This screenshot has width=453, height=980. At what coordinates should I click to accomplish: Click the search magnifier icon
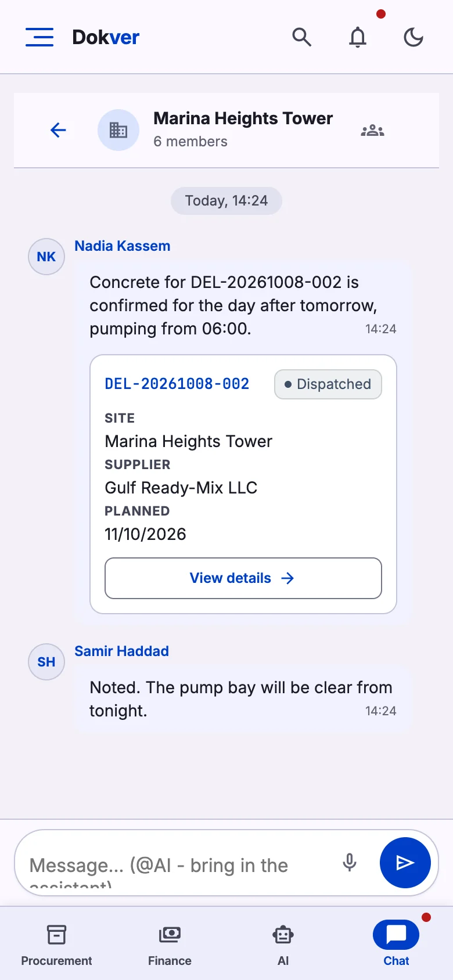click(302, 37)
